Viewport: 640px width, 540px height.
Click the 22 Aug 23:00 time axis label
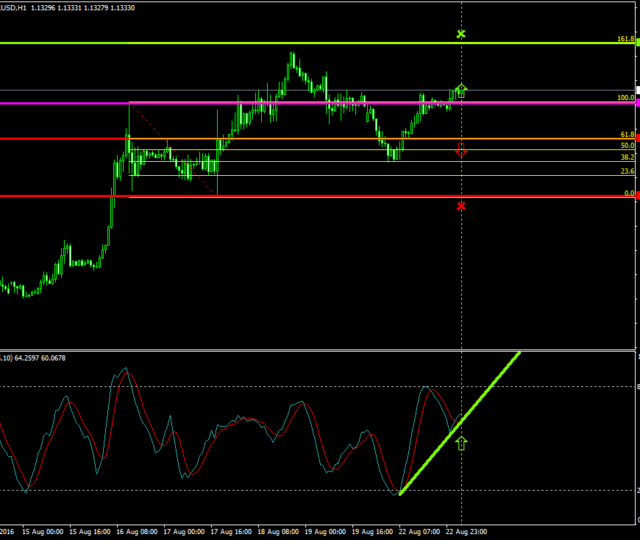pos(466,532)
